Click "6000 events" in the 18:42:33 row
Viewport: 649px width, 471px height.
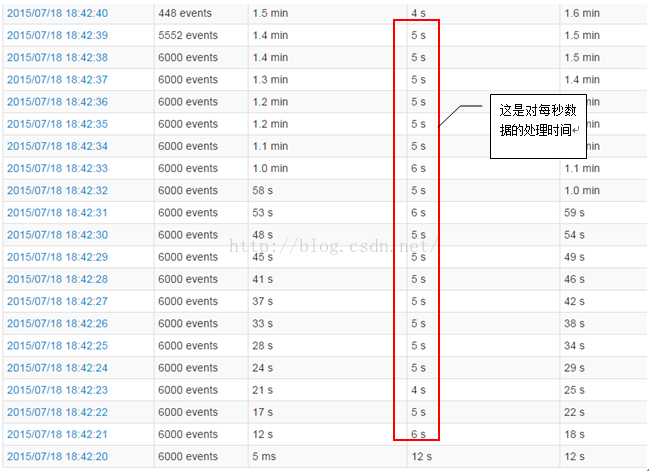pos(188,168)
